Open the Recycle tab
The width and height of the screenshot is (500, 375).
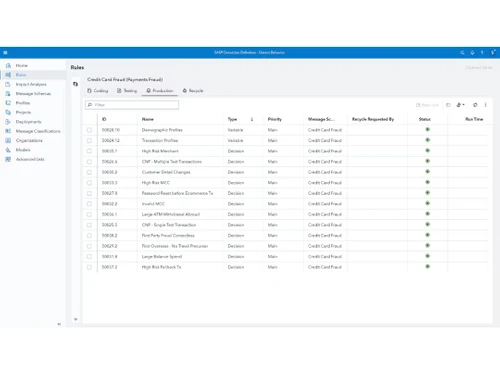coord(193,91)
